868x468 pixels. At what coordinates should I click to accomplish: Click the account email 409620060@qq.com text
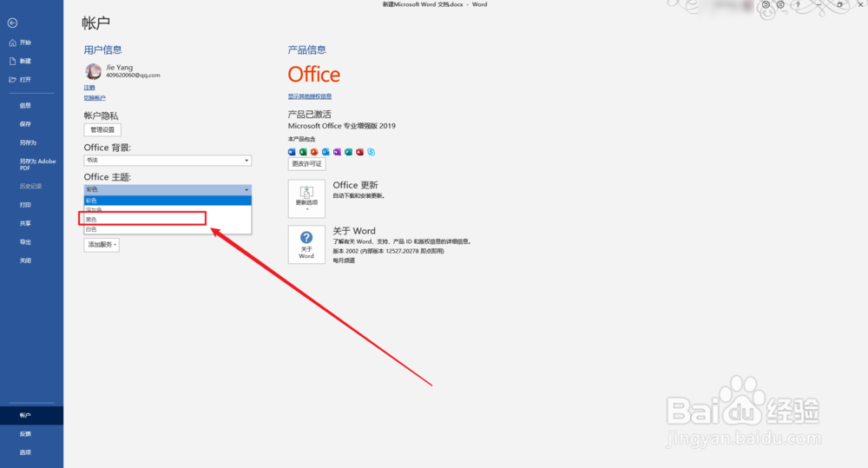pos(133,75)
